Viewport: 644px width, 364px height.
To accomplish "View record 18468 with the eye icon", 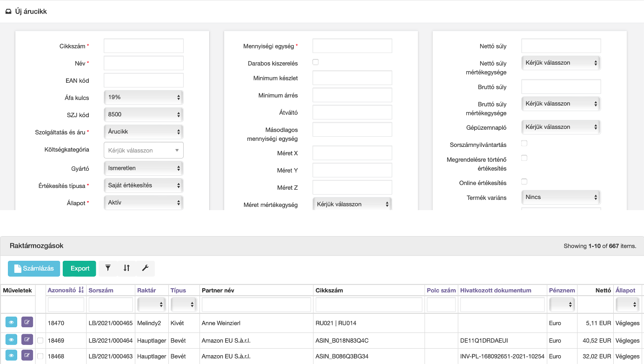I will tap(12, 356).
